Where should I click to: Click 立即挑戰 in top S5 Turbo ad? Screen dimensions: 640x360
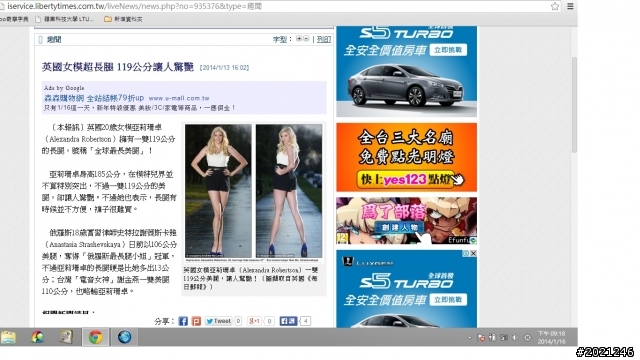click(x=448, y=50)
